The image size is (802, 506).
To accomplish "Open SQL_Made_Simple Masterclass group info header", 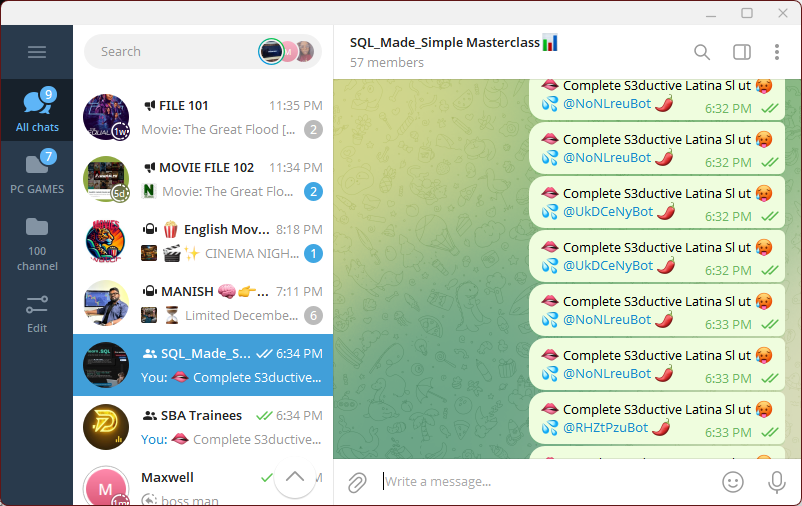I will coord(453,42).
